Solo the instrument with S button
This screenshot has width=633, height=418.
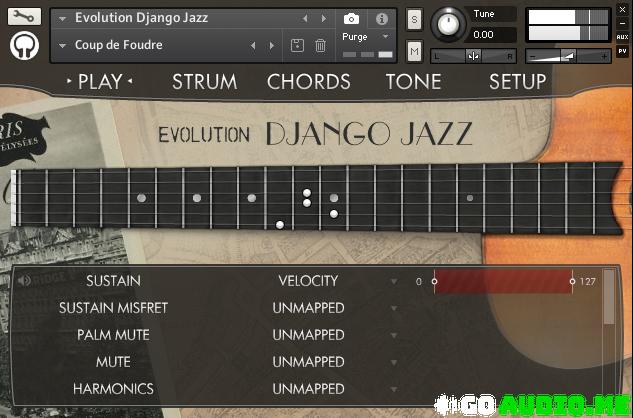pyautogui.click(x=414, y=19)
